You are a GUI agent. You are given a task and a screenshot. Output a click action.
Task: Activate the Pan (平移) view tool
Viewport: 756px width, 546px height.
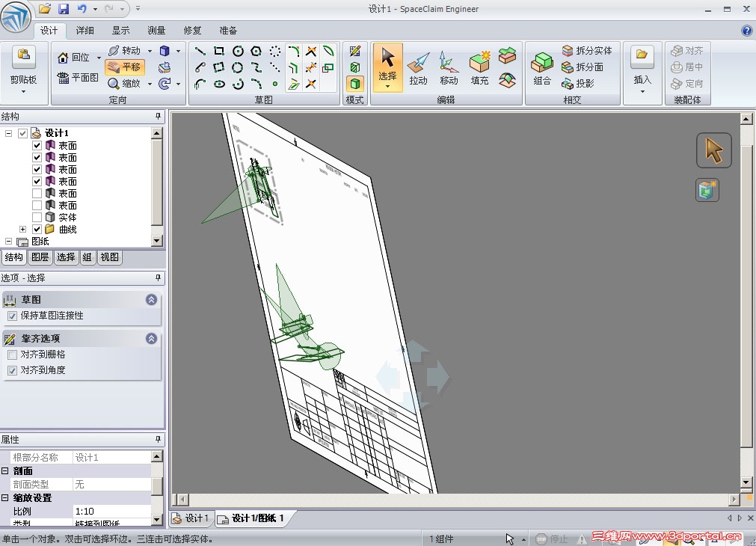point(124,67)
